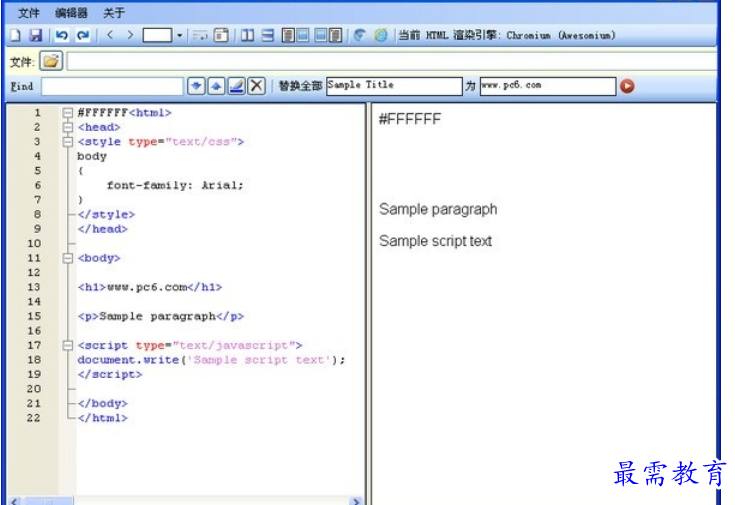
Task: Click the horizontal scrollbar right arrow of the editor
Action: point(357,501)
